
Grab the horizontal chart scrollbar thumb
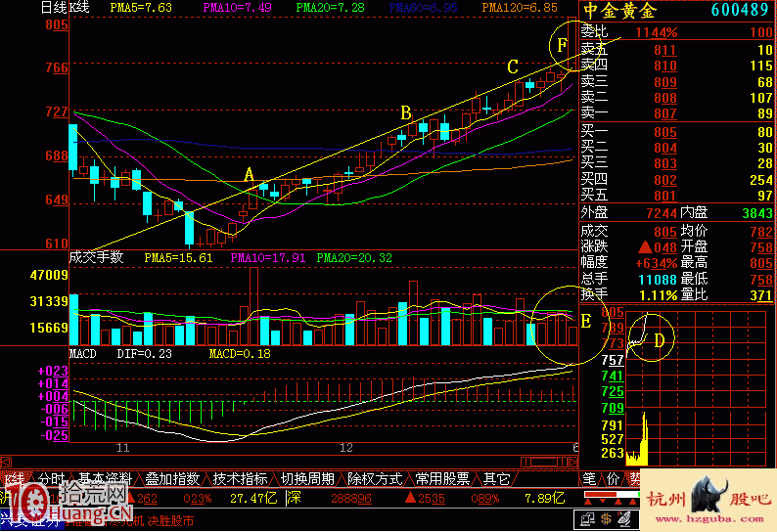pos(543,463)
